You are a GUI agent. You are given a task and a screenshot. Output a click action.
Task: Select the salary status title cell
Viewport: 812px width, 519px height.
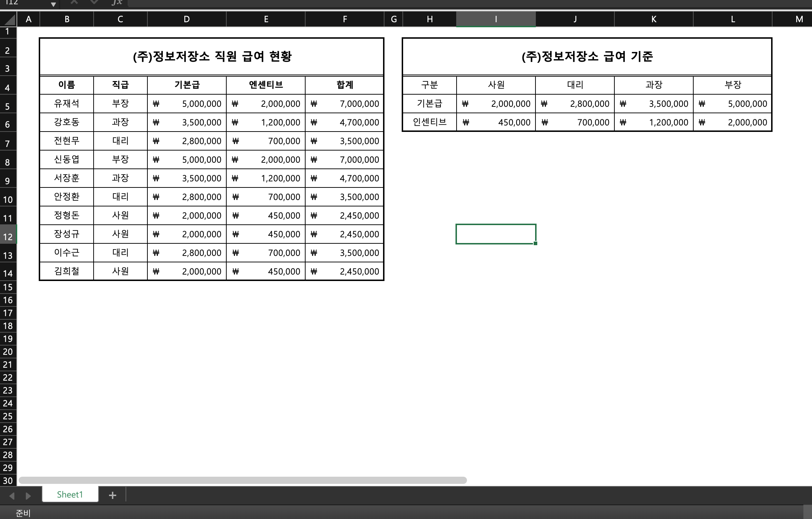pos(212,57)
